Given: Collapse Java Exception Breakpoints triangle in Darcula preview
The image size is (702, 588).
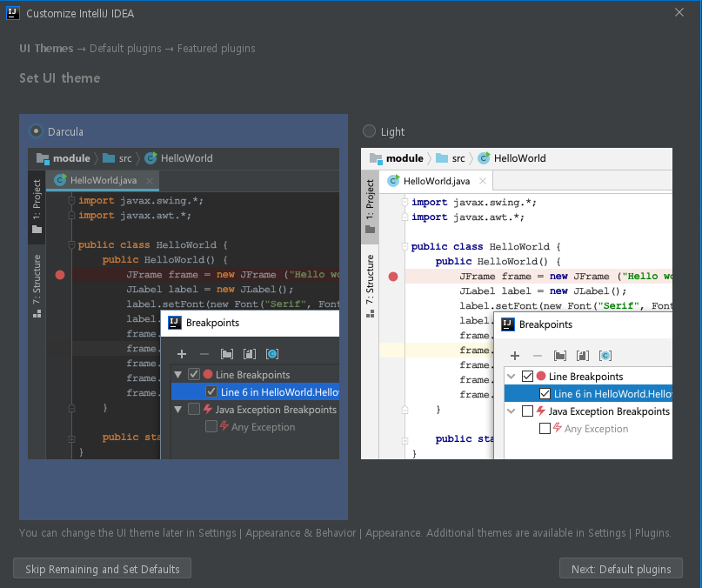Looking at the screenshot, I should coord(178,410).
